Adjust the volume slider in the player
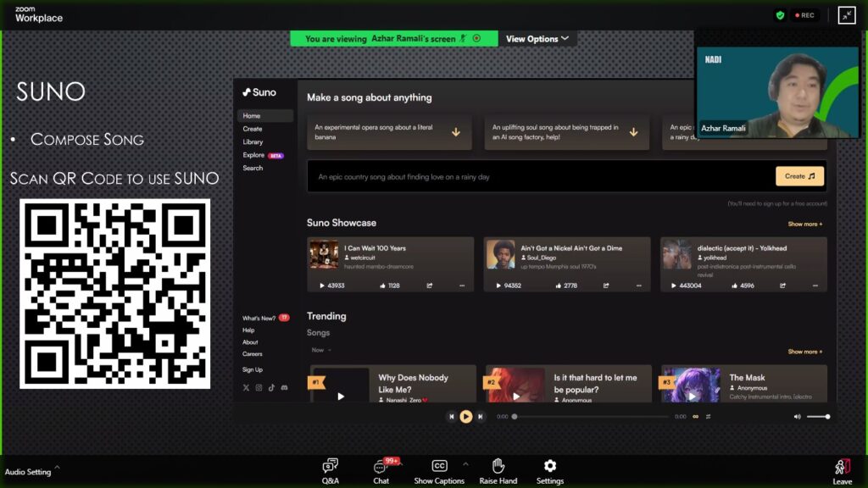 coord(817,417)
